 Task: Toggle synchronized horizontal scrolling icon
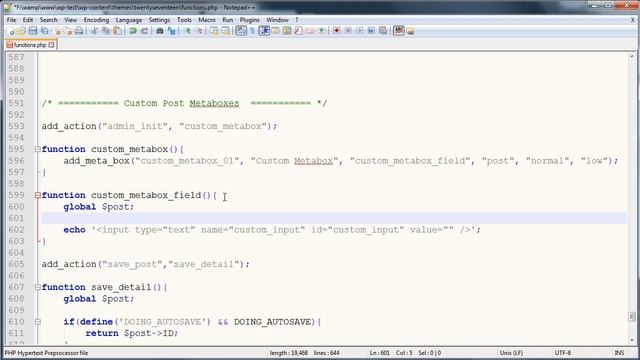click(225, 31)
